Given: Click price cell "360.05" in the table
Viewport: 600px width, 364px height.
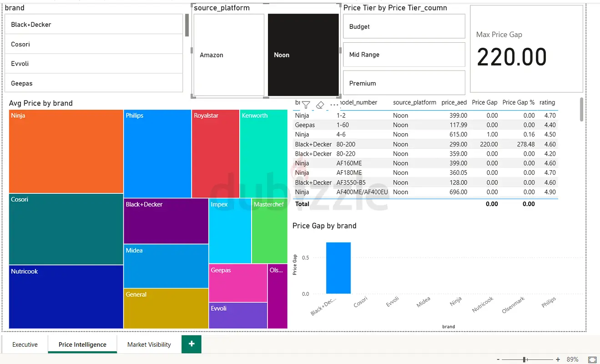Looking at the screenshot, I should click(x=458, y=173).
